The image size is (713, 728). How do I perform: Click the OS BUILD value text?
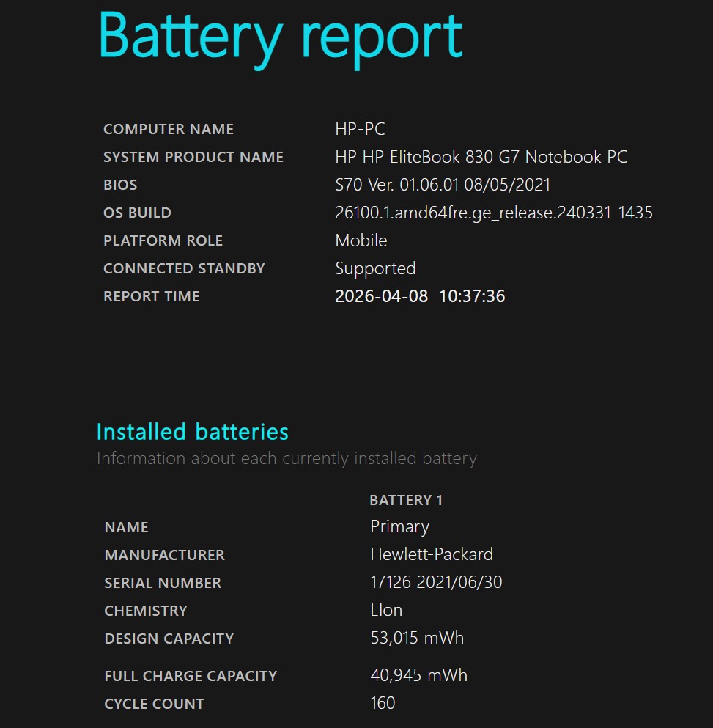pos(494,213)
